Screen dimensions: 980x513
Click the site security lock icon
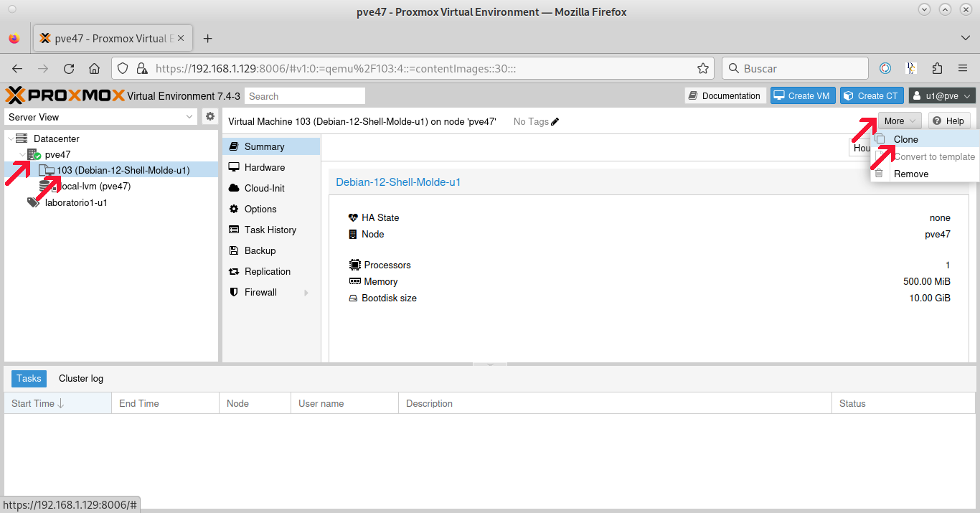point(142,69)
